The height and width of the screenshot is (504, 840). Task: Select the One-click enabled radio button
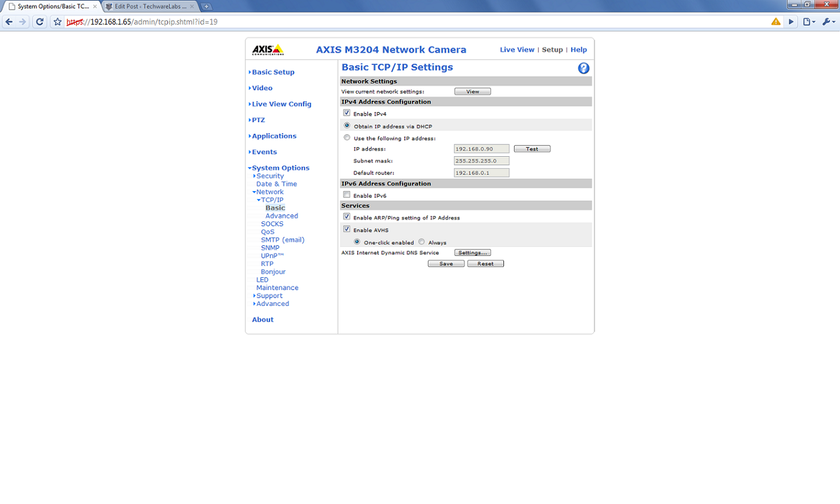tap(357, 242)
